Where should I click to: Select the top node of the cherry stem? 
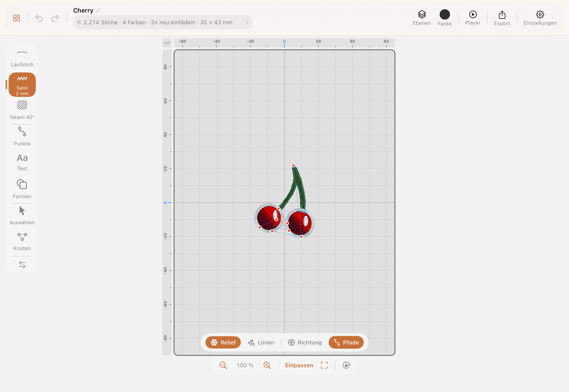293,166
